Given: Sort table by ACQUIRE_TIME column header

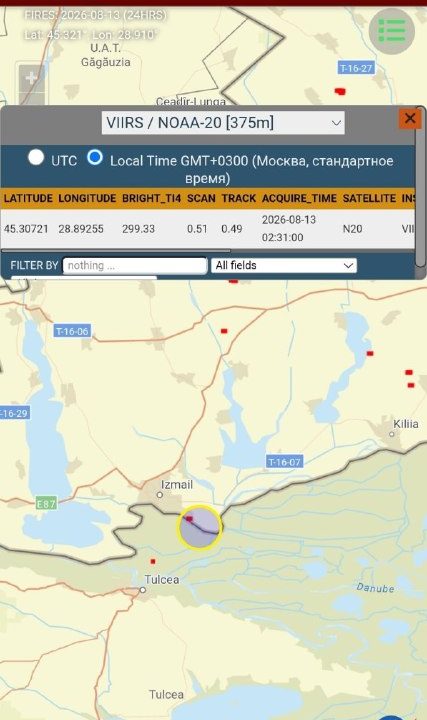Looking at the screenshot, I should pyautogui.click(x=299, y=198).
